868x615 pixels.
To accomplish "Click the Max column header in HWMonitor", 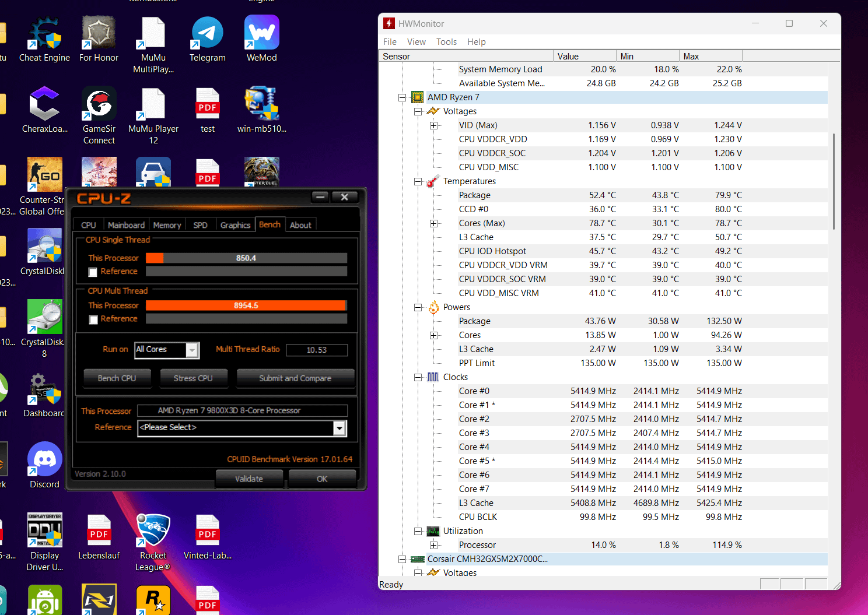I will (x=710, y=57).
